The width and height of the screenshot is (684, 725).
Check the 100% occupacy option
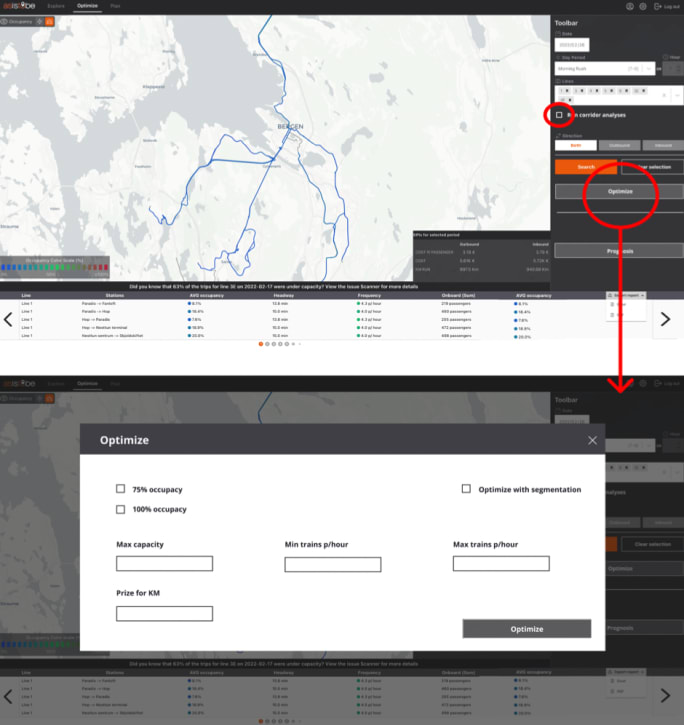(x=121, y=509)
